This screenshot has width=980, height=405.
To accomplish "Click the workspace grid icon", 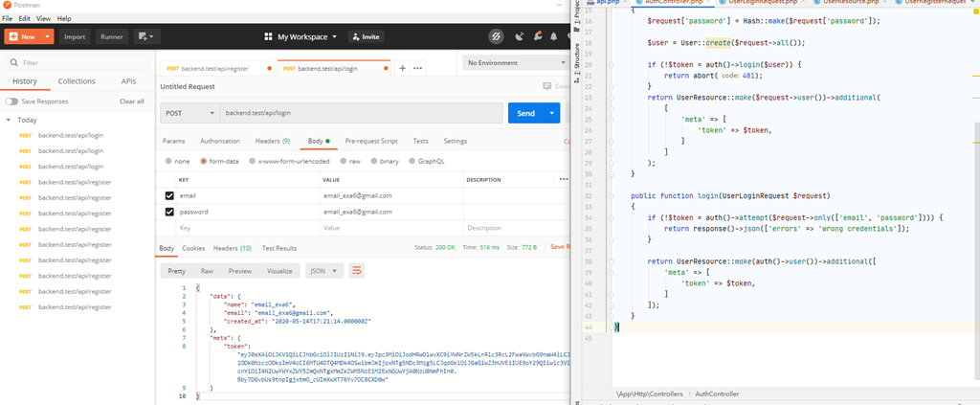I will [269, 36].
